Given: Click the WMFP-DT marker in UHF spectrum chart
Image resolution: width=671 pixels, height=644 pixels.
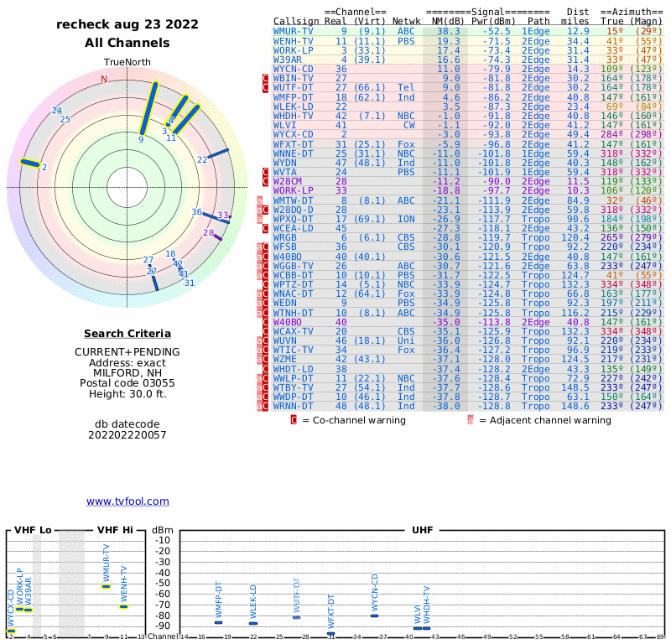Looking at the screenshot, I should (x=219, y=622).
